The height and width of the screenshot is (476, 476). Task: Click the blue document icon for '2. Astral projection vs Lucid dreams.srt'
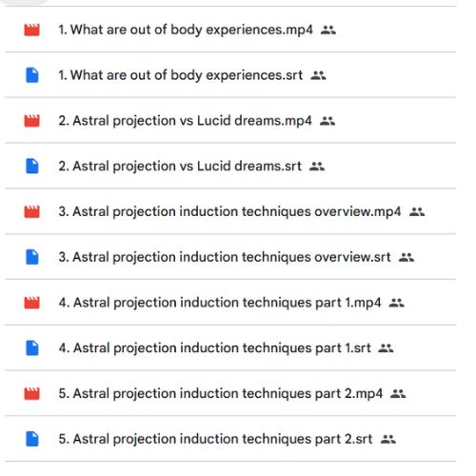(32, 167)
